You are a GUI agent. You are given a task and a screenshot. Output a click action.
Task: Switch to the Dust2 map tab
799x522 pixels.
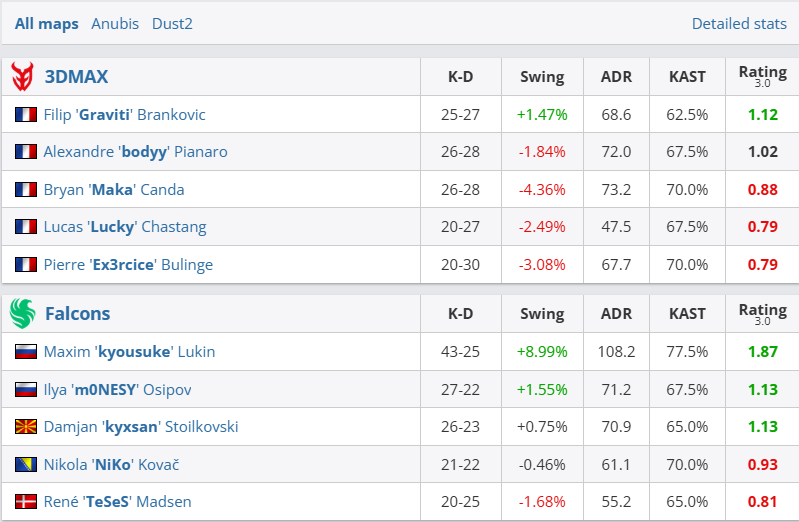(x=172, y=23)
